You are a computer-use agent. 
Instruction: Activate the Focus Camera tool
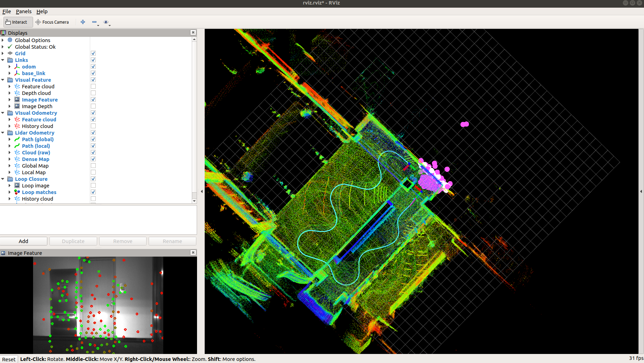52,22
